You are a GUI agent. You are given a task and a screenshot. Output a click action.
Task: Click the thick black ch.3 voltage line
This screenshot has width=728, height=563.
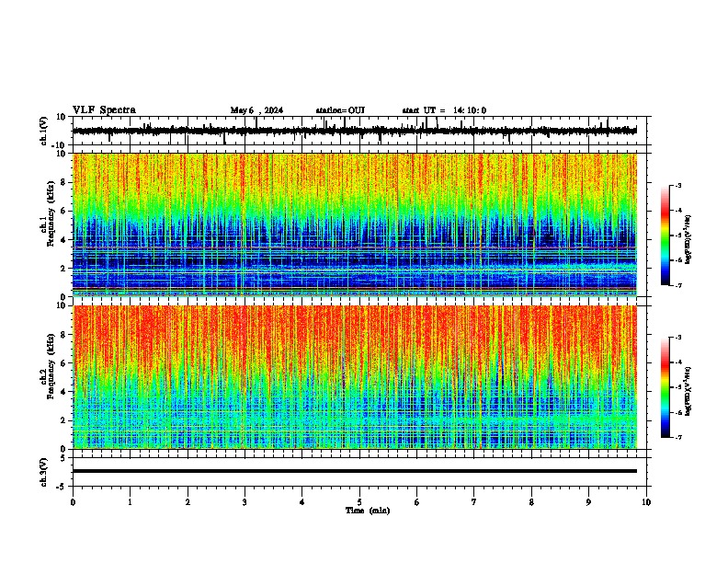point(355,471)
